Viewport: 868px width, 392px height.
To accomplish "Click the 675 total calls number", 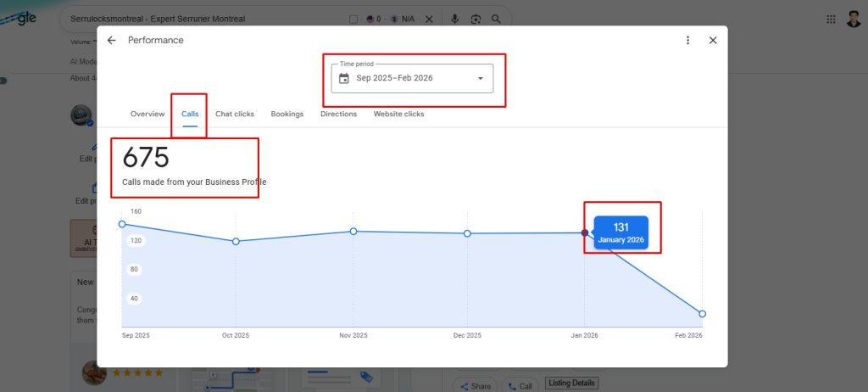I will [146, 158].
